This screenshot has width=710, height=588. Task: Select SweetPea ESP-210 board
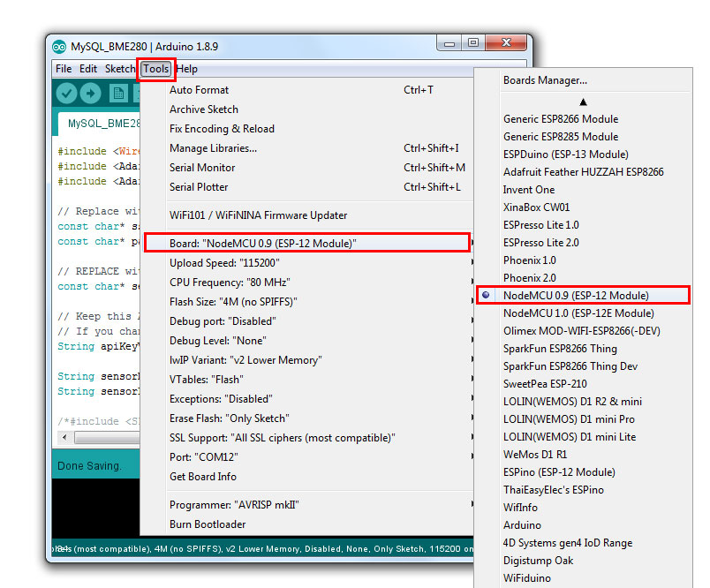click(583, 384)
